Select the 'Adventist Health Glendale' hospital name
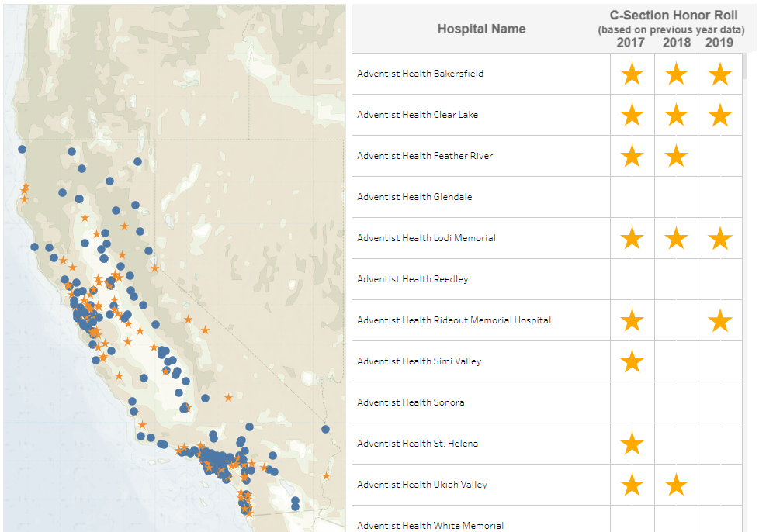 point(415,197)
